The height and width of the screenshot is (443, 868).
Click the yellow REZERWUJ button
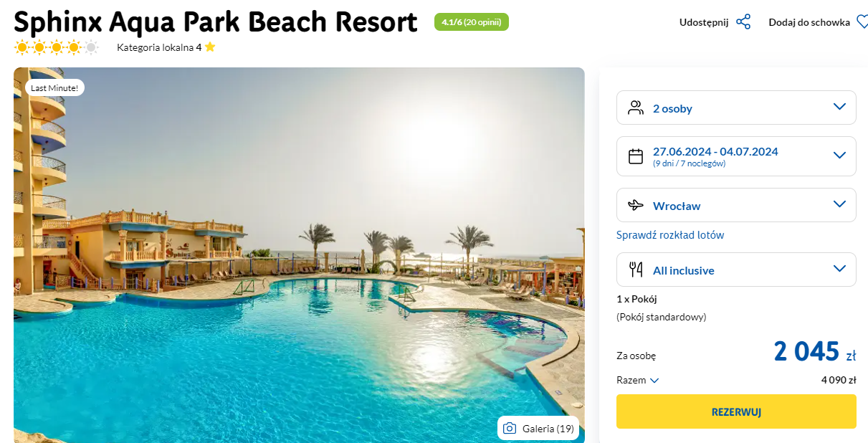coord(736,411)
